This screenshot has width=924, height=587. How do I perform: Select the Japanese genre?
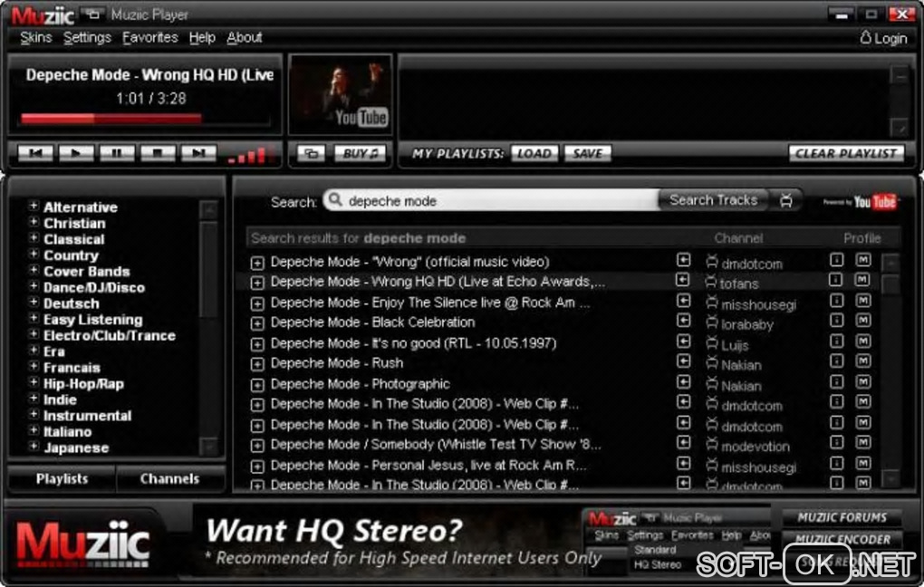(76, 447)
